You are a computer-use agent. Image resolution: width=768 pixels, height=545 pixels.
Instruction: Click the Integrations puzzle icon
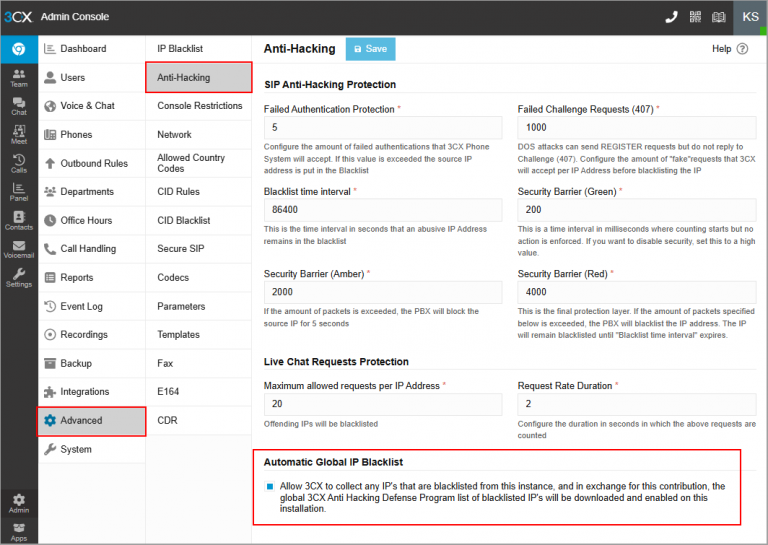click(x=49, y=392)
